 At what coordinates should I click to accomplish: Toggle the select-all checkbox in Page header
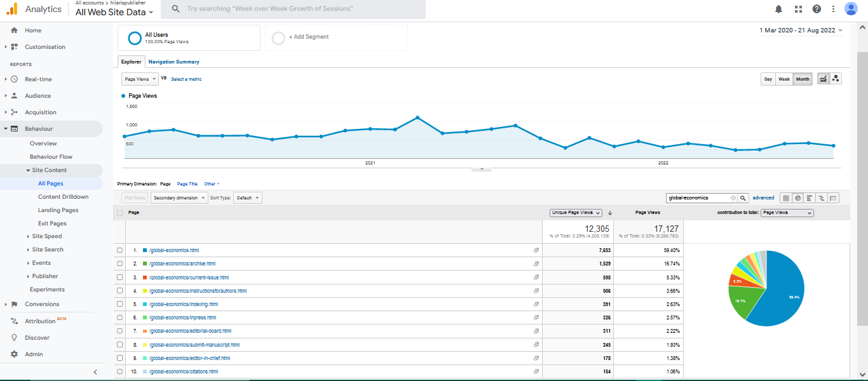(120, 213)
